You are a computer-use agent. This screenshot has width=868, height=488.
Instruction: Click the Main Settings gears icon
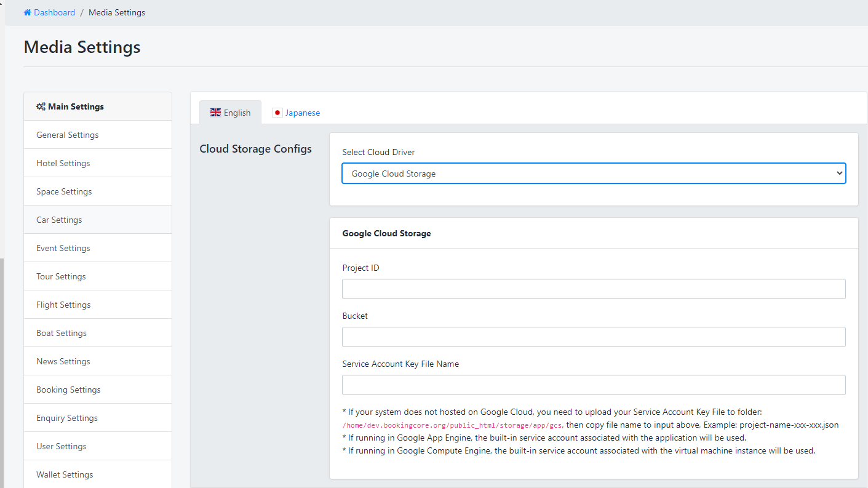(41, 106)
